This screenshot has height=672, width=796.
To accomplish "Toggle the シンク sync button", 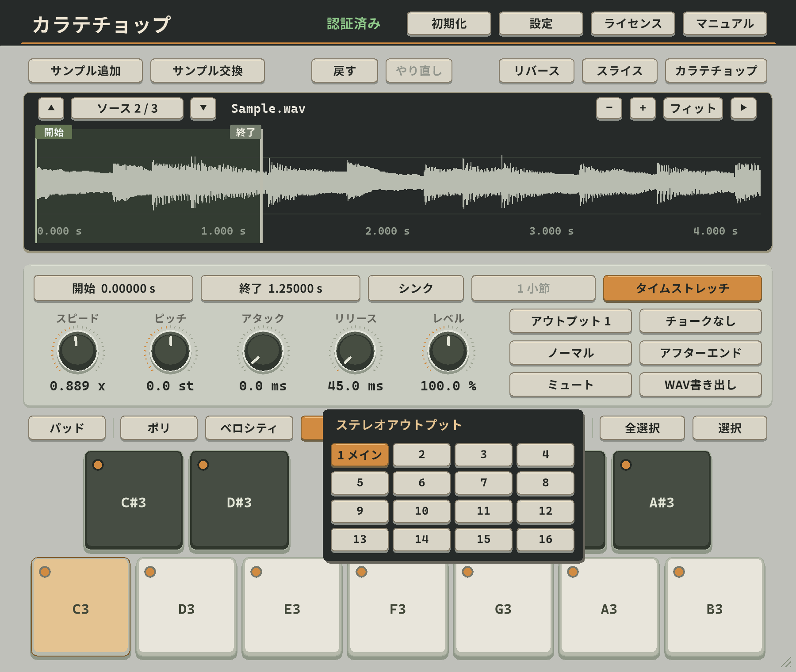I will pyautogui.click(x=416, y=288).
